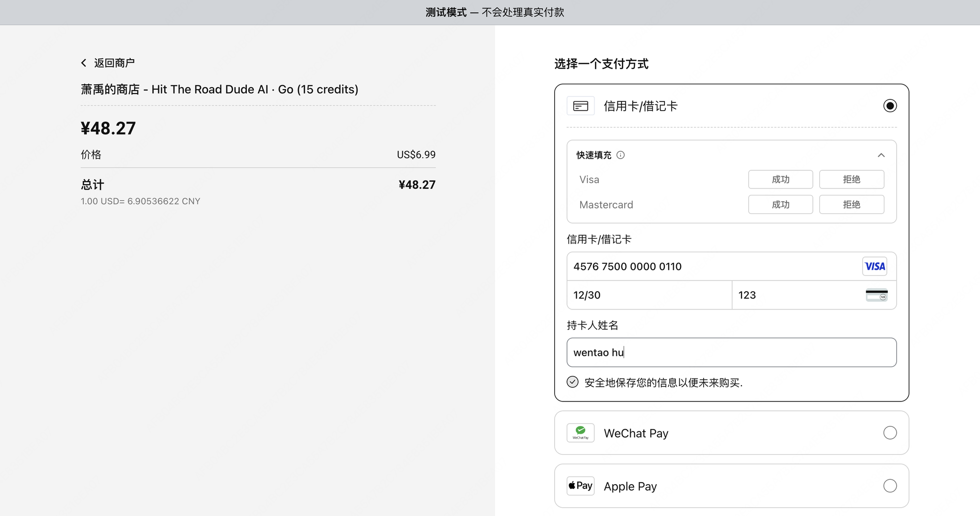The image size is (980, 516).
Task: Click the total ¥48.27 in the 总计 row
Action: 417,185
